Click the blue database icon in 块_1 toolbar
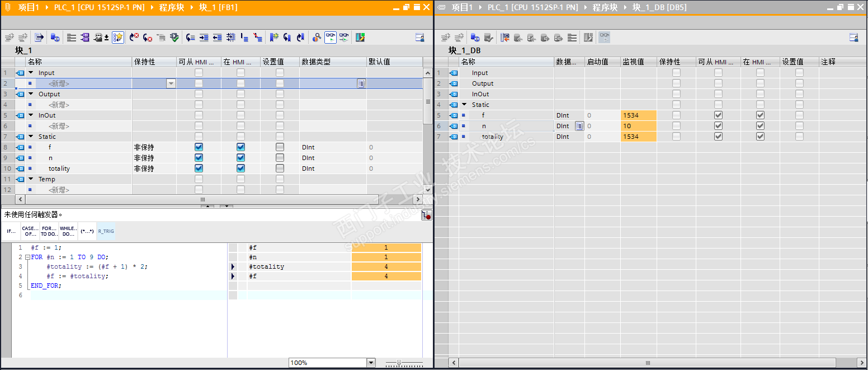This screenshot has width=868, height=370. pyautogui.click(x=55, y=38)
